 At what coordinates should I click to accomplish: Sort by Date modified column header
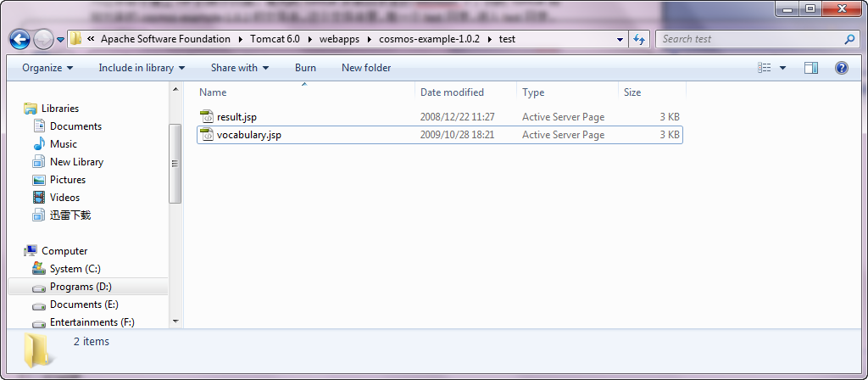click(x=465, y=92)
